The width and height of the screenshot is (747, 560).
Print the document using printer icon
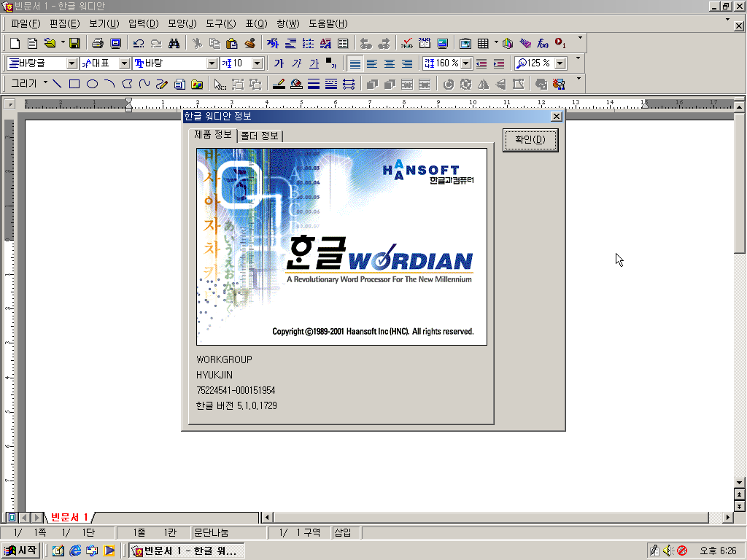(x=98, y=43)
